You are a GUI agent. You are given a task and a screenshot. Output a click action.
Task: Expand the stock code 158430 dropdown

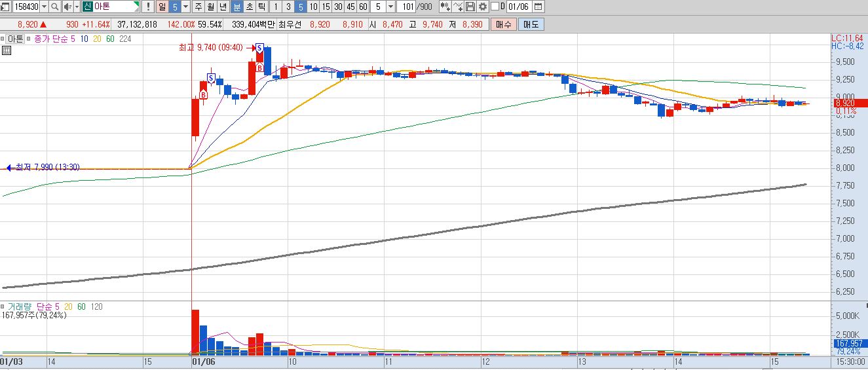click(x=44, y=7)
